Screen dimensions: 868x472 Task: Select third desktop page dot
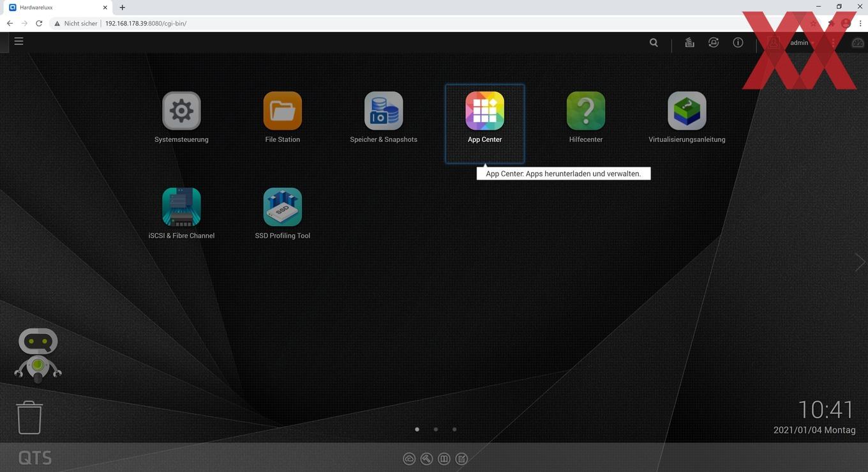click(x=454, y=429)
